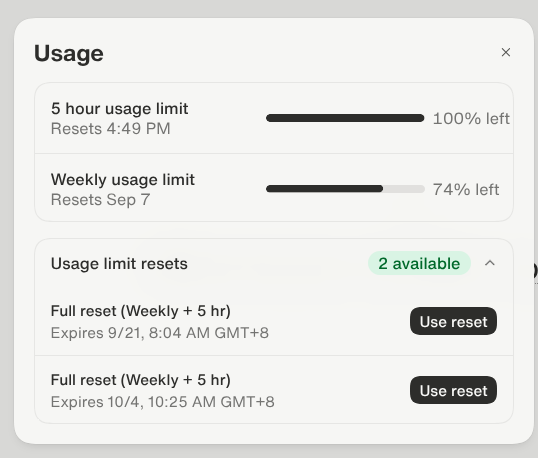The height and width of the screenshot is (458, 538).
Task: Click the Usage limit resets header
Action: 119,264
